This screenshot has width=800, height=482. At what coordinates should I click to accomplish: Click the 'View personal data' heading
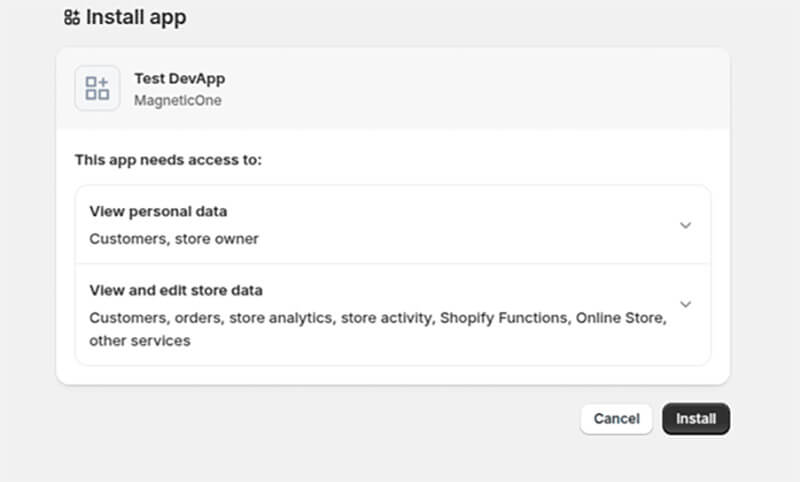coord(158,211)
